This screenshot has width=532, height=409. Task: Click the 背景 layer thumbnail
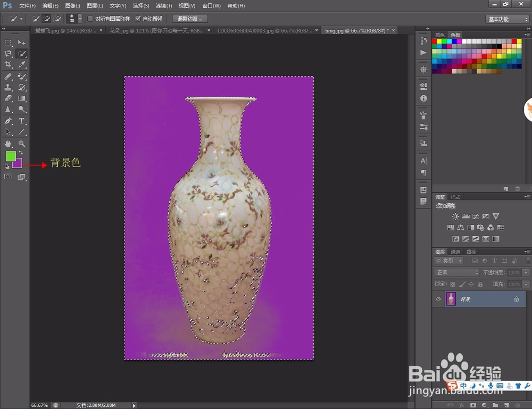point(451,299)
